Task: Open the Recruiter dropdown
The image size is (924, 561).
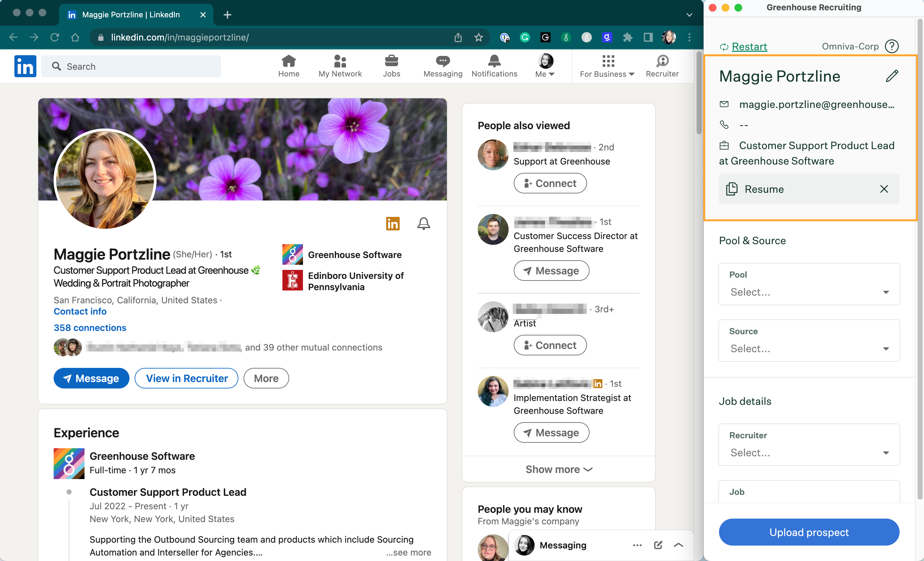Action: click(x=809, y=445)
